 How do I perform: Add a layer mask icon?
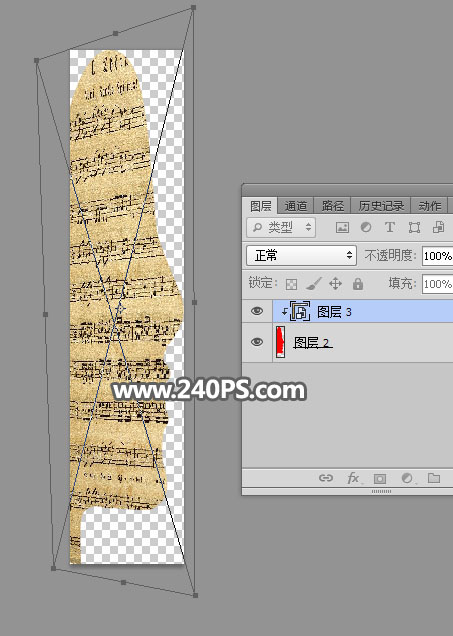(x=380, y=479)
